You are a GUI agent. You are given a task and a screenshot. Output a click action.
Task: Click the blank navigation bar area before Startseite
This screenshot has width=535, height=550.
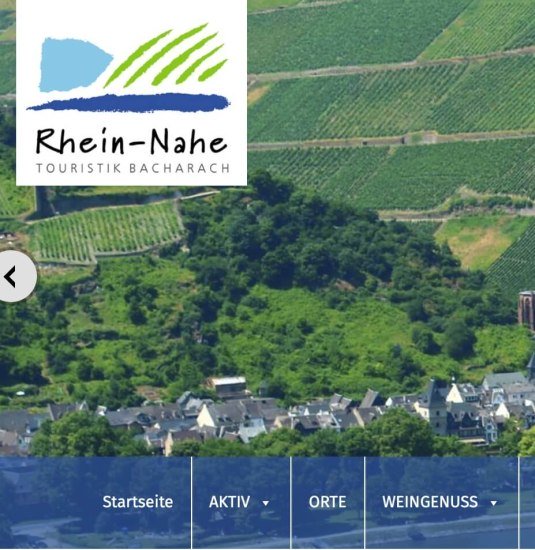tap(49, 503)
